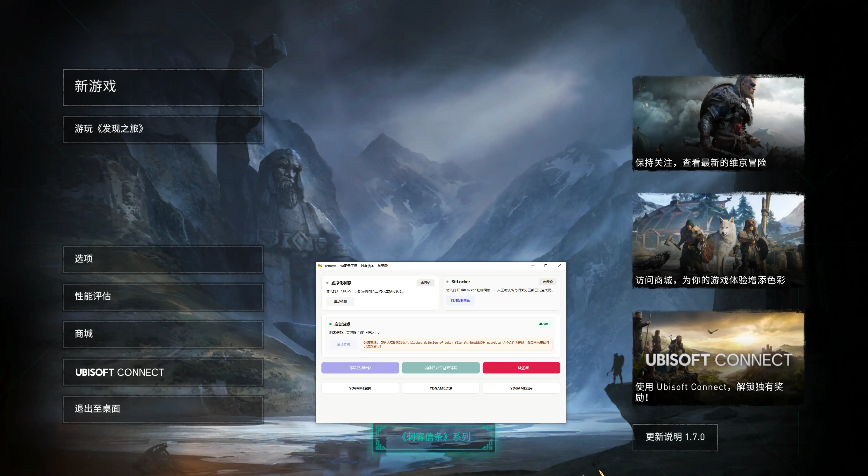Click the 虚拟化状态 card heading
This screenshot has width=868, height=476.
(x=341, y=283)
